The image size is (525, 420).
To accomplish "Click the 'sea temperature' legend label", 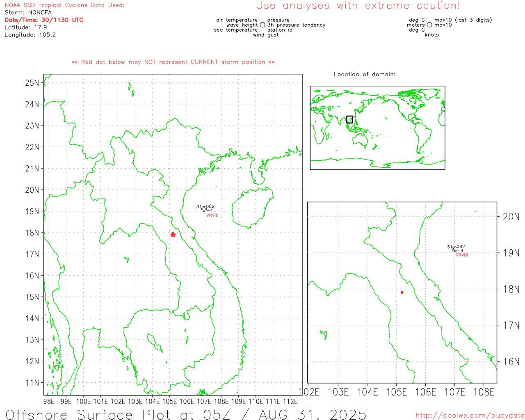I will pos(236,30).
